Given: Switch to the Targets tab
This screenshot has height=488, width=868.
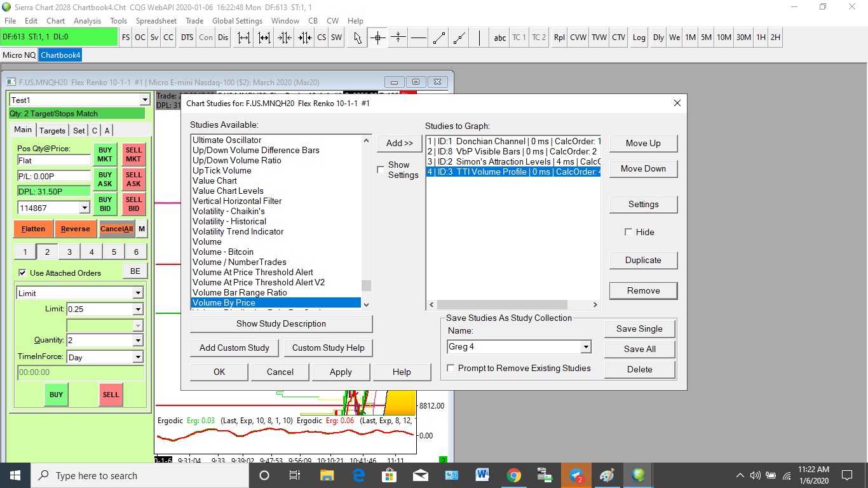Looking at the screenshot, I should pos(52,130).
